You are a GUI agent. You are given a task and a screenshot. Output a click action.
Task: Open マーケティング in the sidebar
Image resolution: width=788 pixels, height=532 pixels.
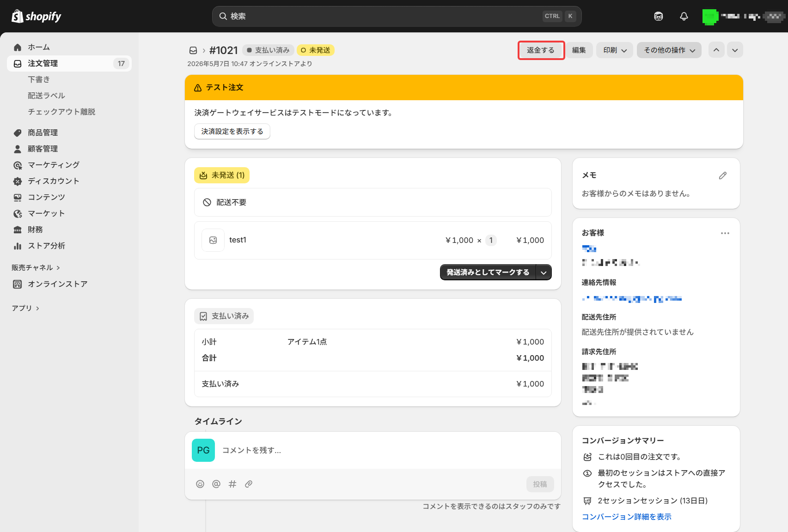coord(54,165)
